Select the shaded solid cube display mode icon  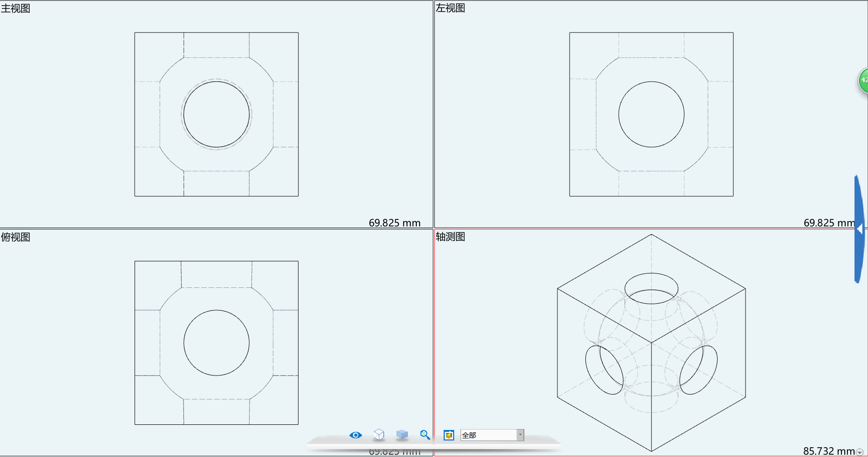point(402,435)
